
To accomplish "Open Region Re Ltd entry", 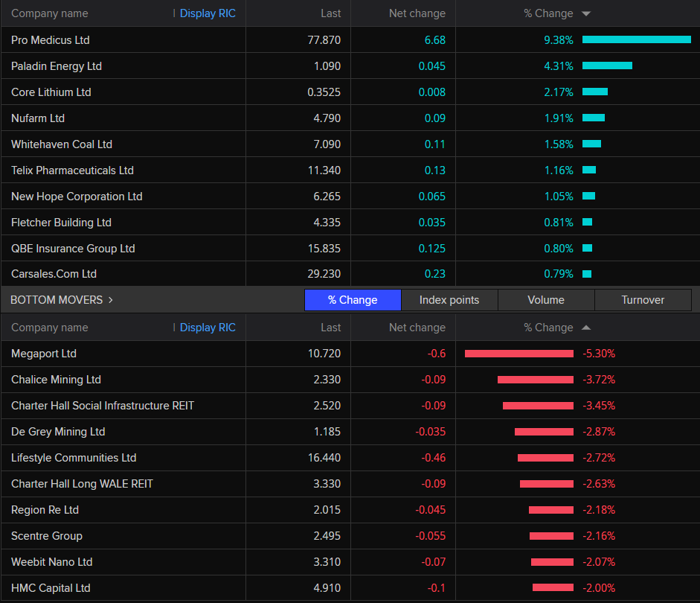I will 45,510.
